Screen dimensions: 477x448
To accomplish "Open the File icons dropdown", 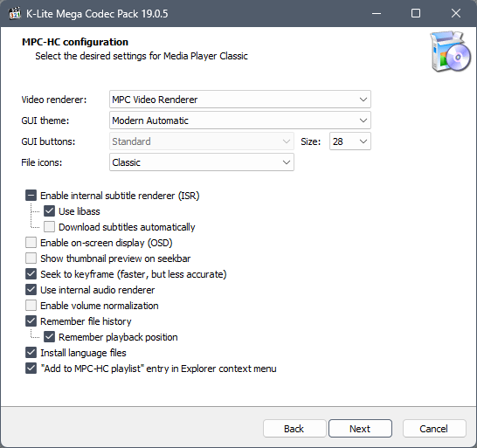I will pos(202,162).
